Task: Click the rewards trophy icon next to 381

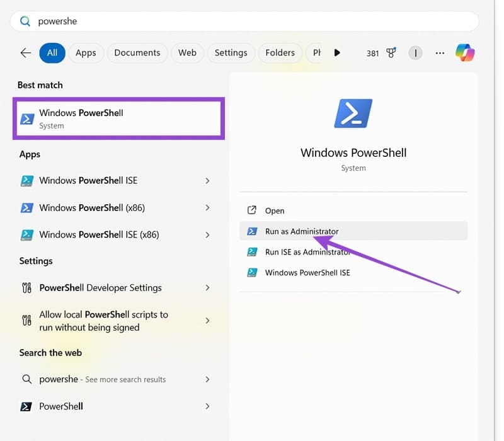Action: 391,53
